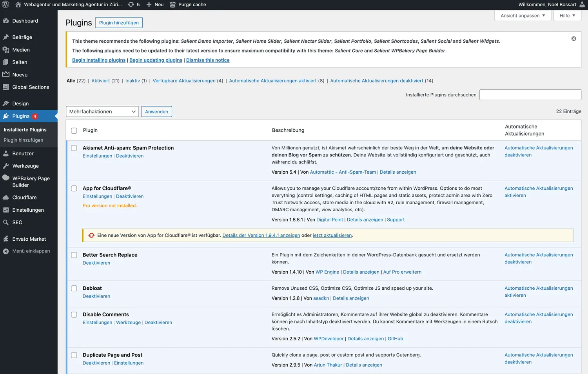
Task: Open the WordPress logo menu
Action: [x=5, y=4]
